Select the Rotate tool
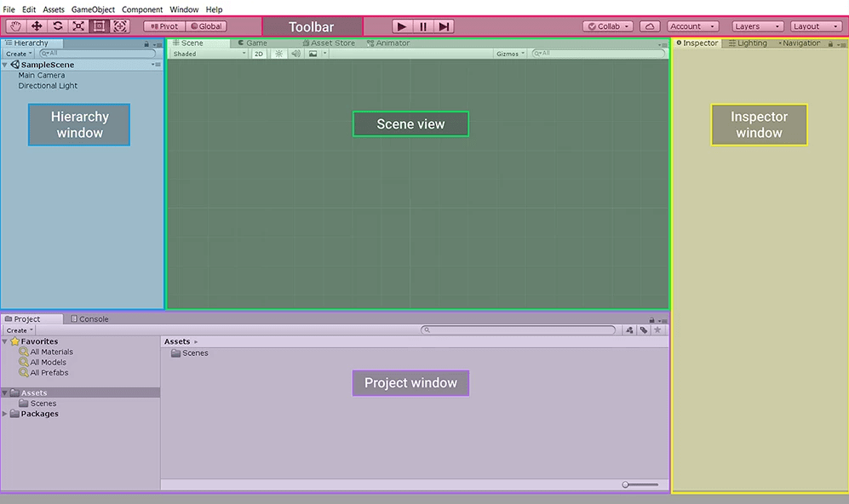The width and height of the screenshot is (849, 504). click(x=57, y=26)
